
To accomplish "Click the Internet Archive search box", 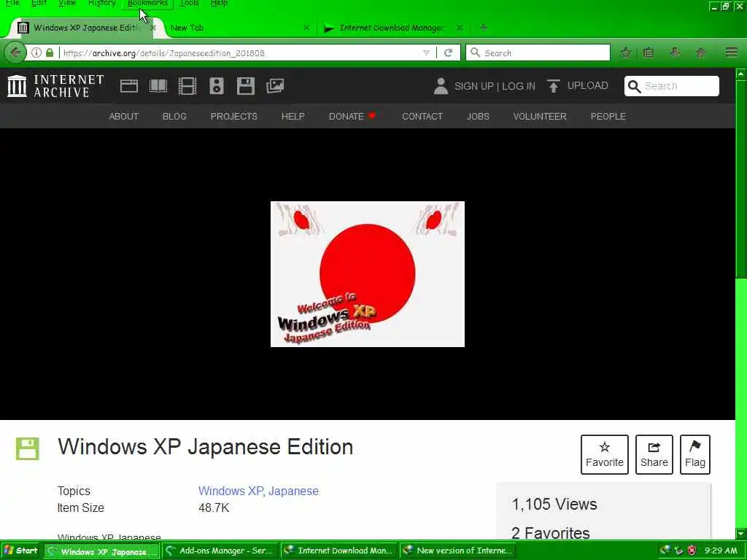I will tap(672, 86).
